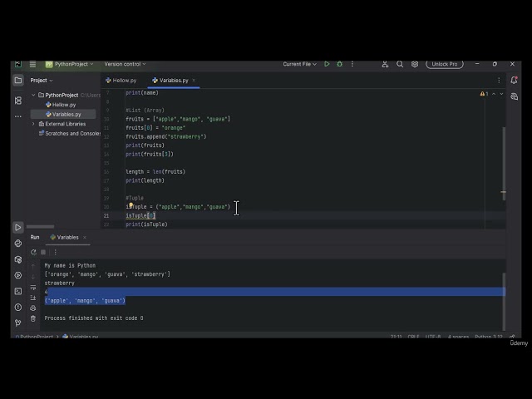Viewport: 532px width, 399px height.
Task: Open the Python 3.12 interpreter selector
Action: point(489,336)
